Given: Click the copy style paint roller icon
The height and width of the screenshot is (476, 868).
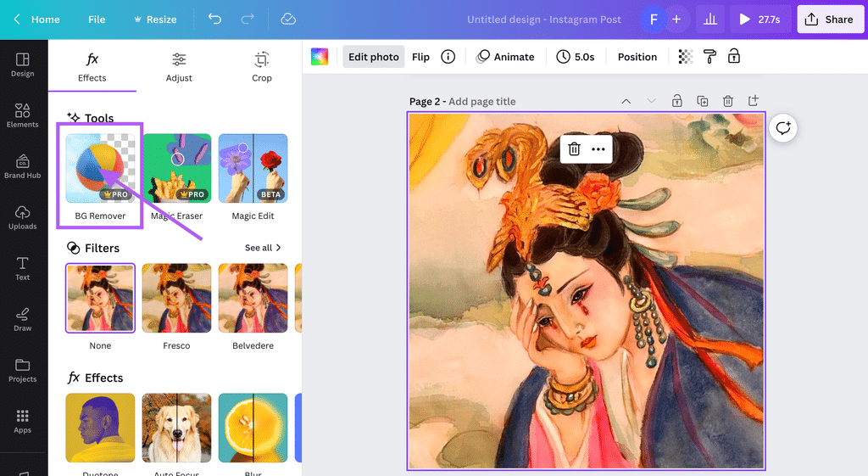Looking at the screenshot, I should (x=709, y=57).
